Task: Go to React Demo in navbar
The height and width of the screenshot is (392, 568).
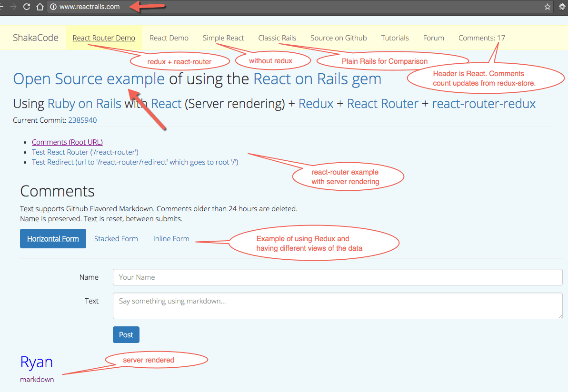Action: [169, 38]
